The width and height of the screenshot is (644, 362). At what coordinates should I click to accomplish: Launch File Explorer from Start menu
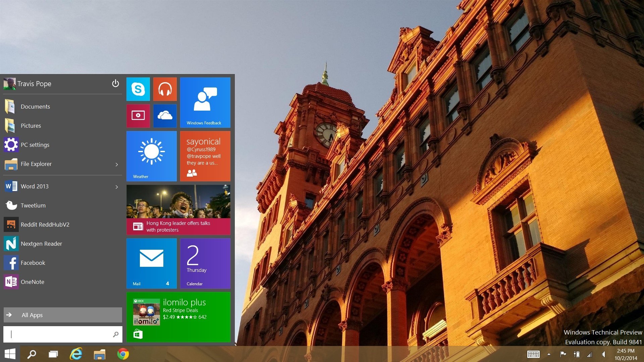tap(57, 164)
